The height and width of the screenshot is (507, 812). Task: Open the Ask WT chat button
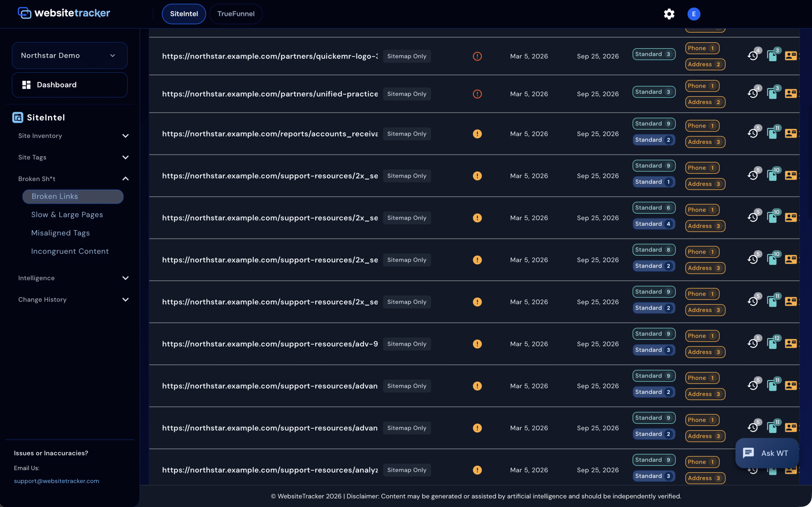pos(767,453)
